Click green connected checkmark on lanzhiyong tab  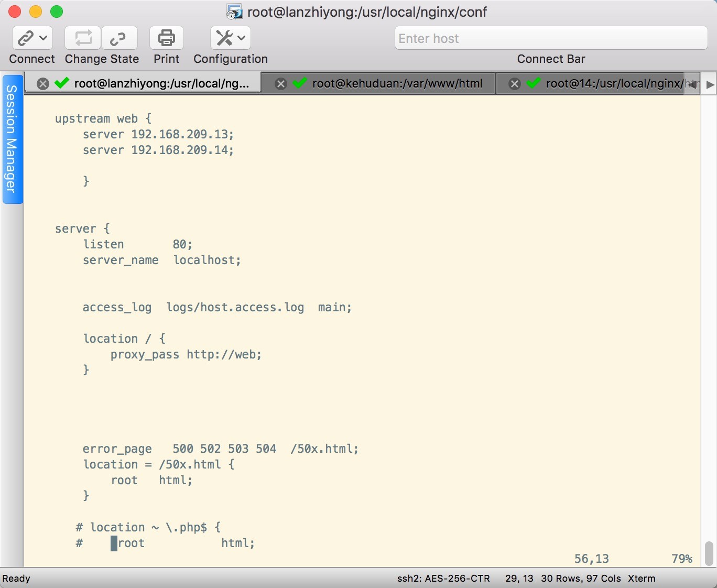click(x=62, y=83)
